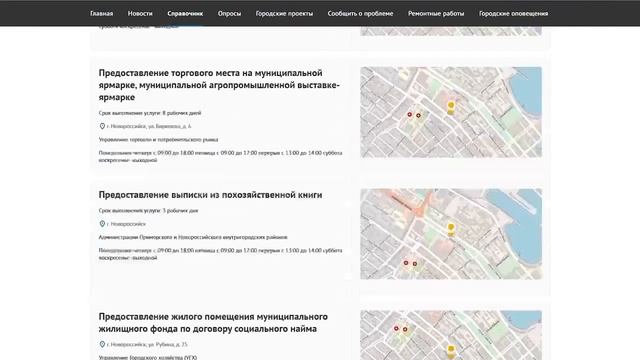Click 'Управление городского хозяйства (УГХ)' text

pos(148,357)
